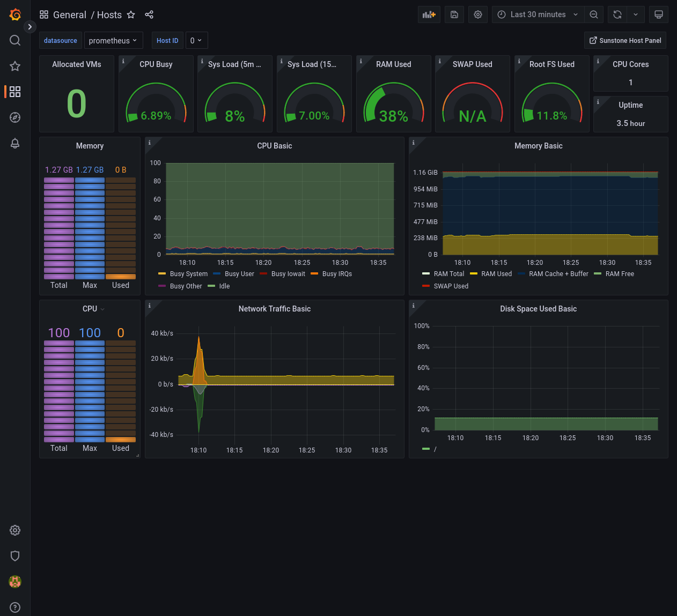Open the prometheus datasource dropdown
The image size is (677, 616).
click(113, 40)
